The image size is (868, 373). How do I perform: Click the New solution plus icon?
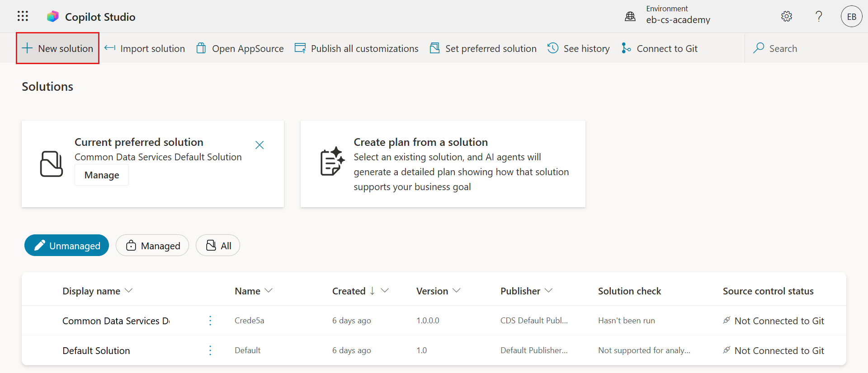[27, 48]
